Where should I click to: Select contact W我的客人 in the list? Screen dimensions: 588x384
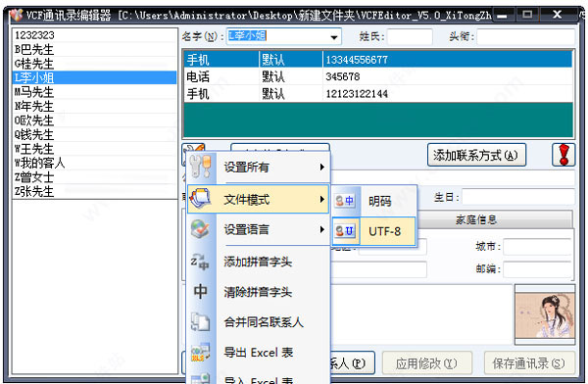[x=94, y=164]
